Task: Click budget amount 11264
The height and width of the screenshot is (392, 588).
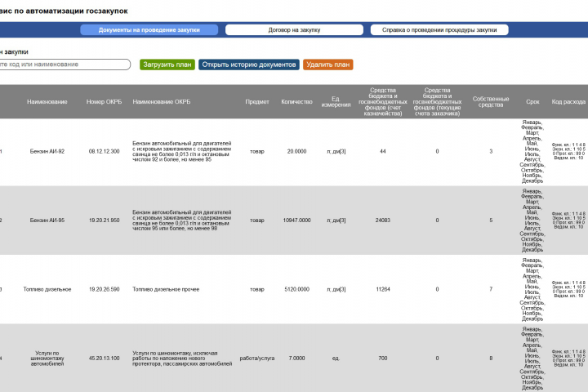Action: (x=383, y=289)
